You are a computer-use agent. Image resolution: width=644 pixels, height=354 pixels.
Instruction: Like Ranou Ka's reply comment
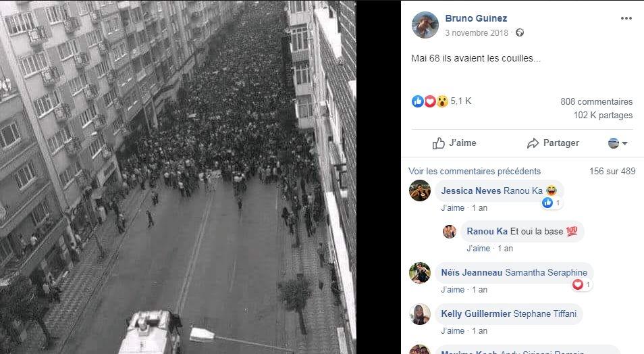478,249
